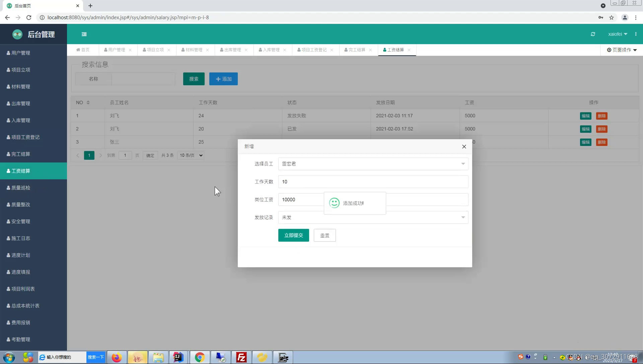Open saved passwords key icon

click(x=601, y=17)
